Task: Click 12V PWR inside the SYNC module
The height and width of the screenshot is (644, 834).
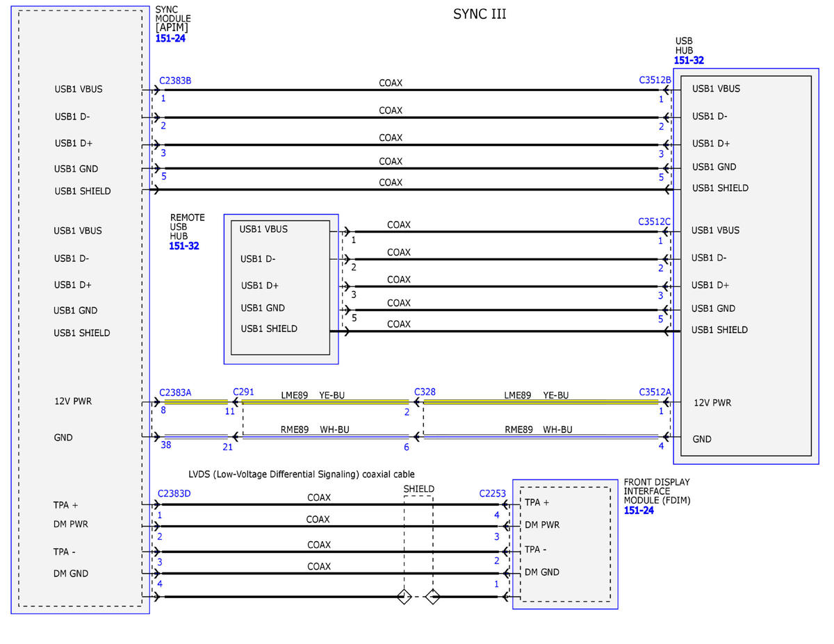Action: (73, 401)
